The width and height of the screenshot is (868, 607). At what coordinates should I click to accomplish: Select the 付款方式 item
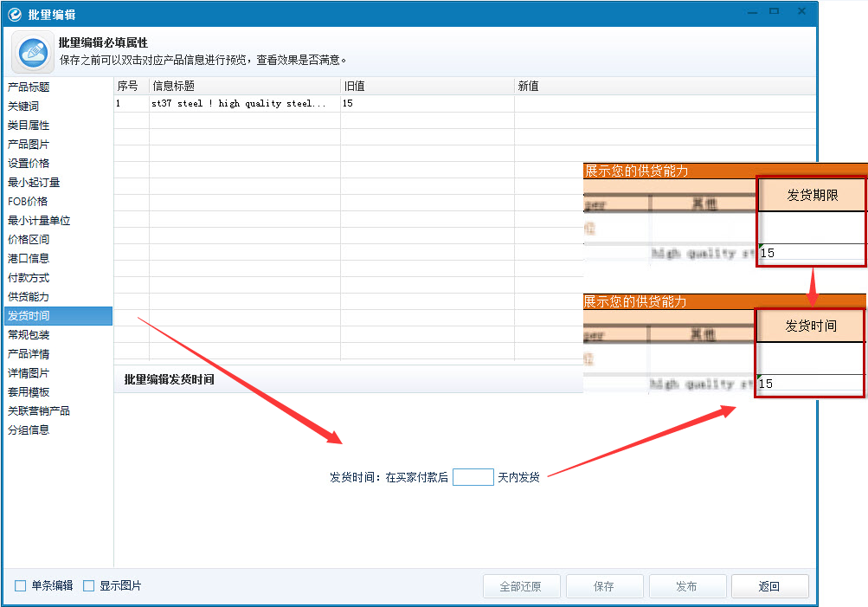click(29, 278)
